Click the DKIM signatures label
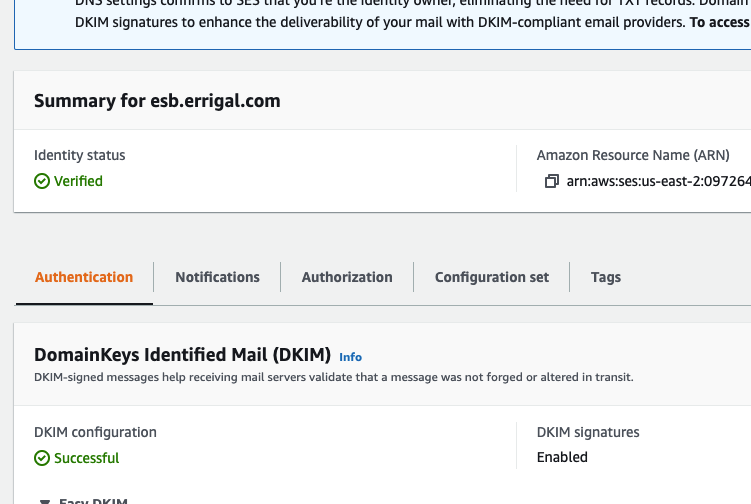 588,432
